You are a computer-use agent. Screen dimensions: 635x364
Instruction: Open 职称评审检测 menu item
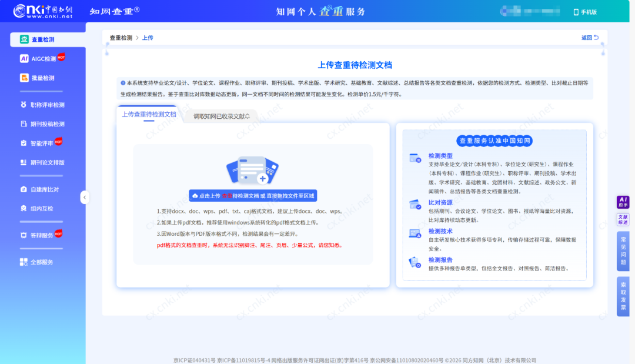point(48,105)
